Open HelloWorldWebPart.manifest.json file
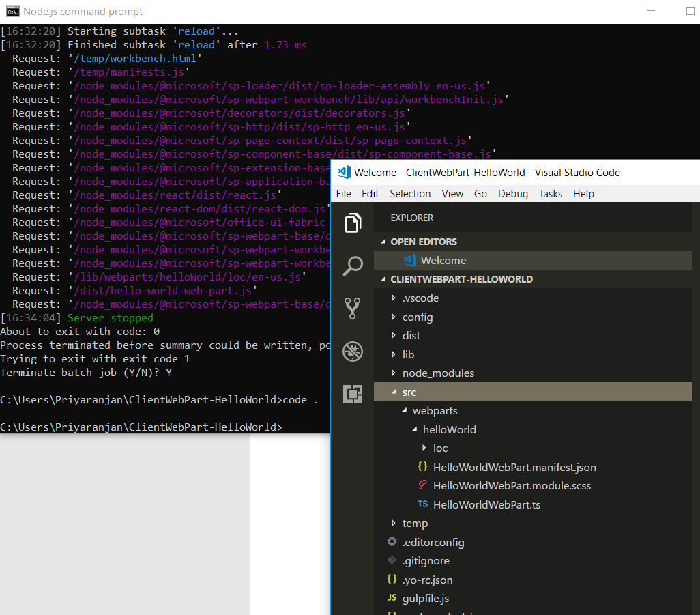 pos(514,467)
